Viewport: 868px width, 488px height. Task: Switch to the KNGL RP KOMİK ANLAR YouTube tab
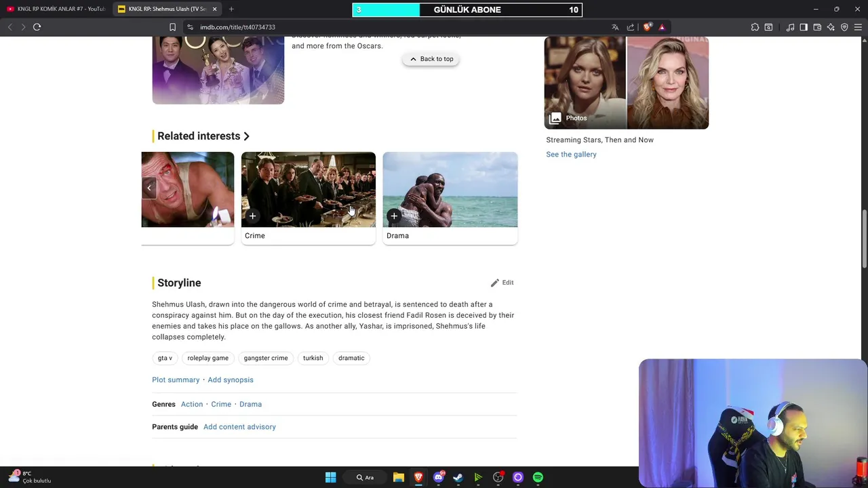coord(56,9)
